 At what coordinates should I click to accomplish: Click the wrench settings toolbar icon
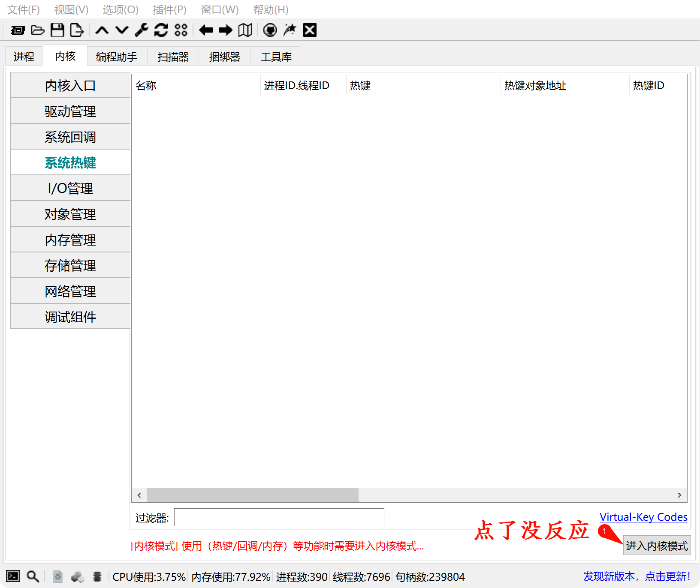(141, 30)
